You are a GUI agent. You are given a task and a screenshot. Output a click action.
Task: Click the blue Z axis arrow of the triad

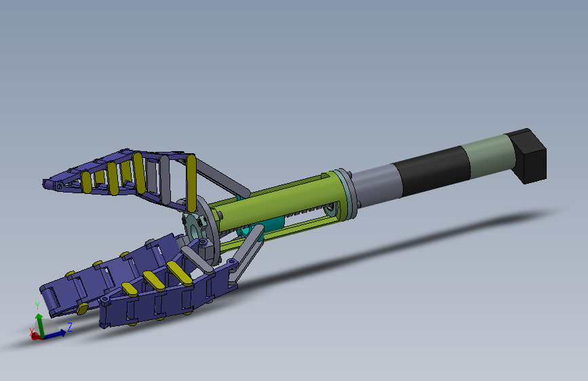[55, 334]
